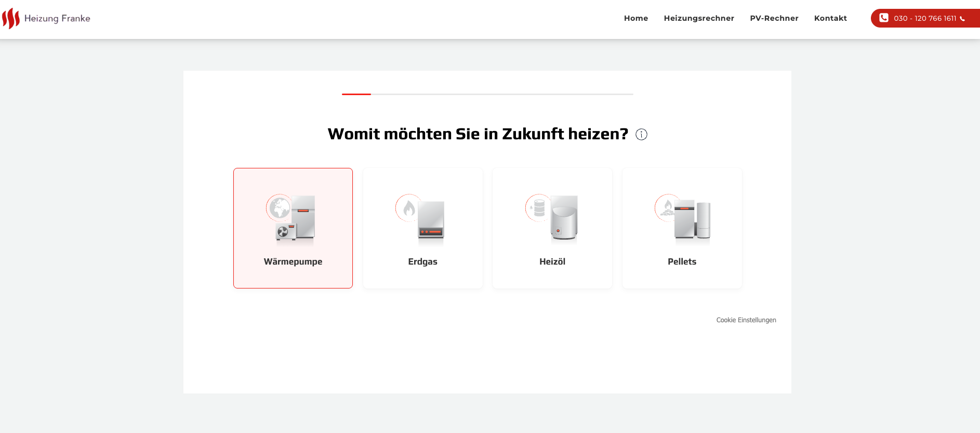Click the oil barrel badge on the Heizöl card

click(538, 208)
